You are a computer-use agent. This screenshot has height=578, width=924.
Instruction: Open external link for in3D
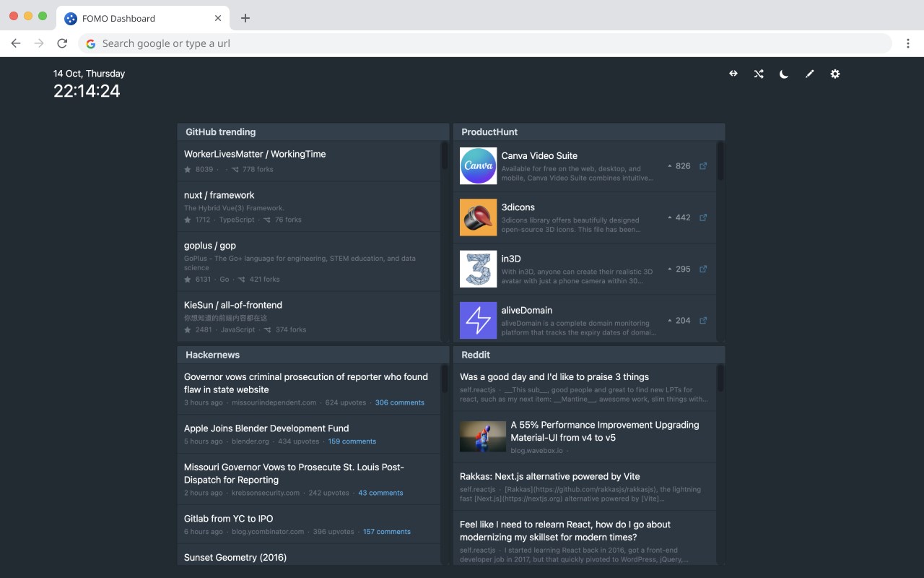[x=703, y=269]
